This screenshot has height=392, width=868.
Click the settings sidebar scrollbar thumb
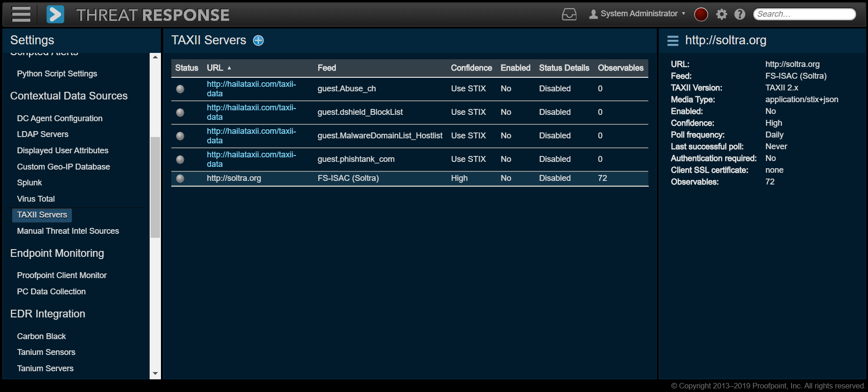155,187
